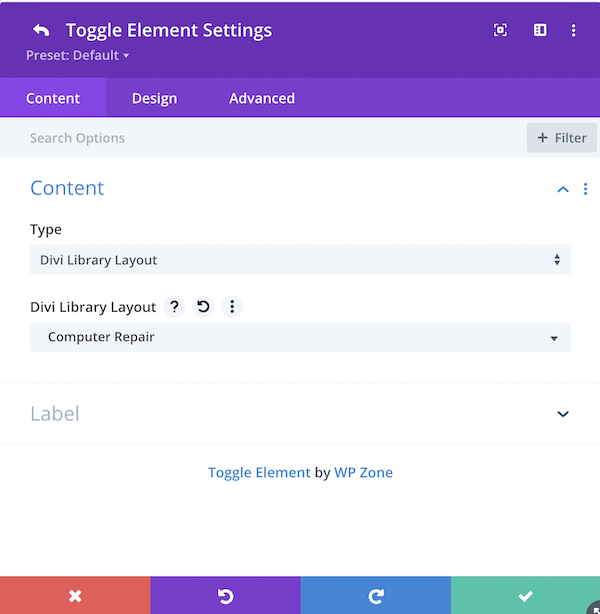600x614 pixels.
Task: Open the Divi Library Layout field options dots
Action: pos(232,307)
